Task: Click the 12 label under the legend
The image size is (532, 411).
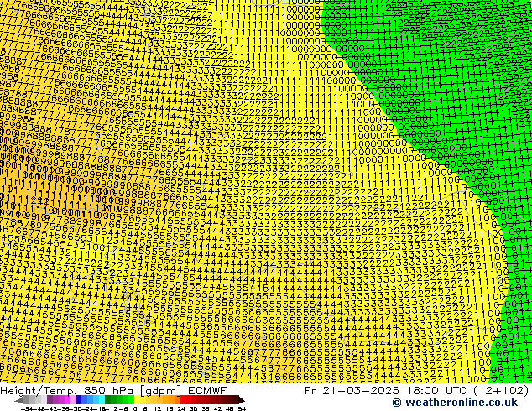Action: (x=158, y=408)
